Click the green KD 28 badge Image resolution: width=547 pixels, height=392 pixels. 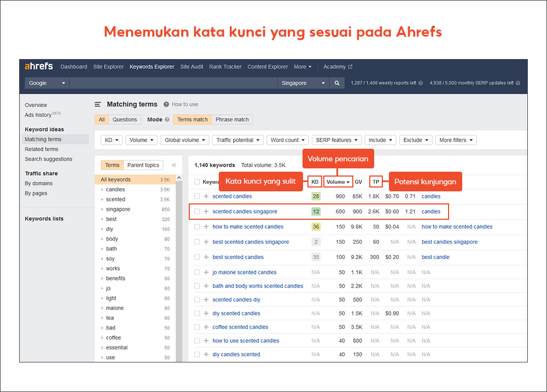coord(316,196)
